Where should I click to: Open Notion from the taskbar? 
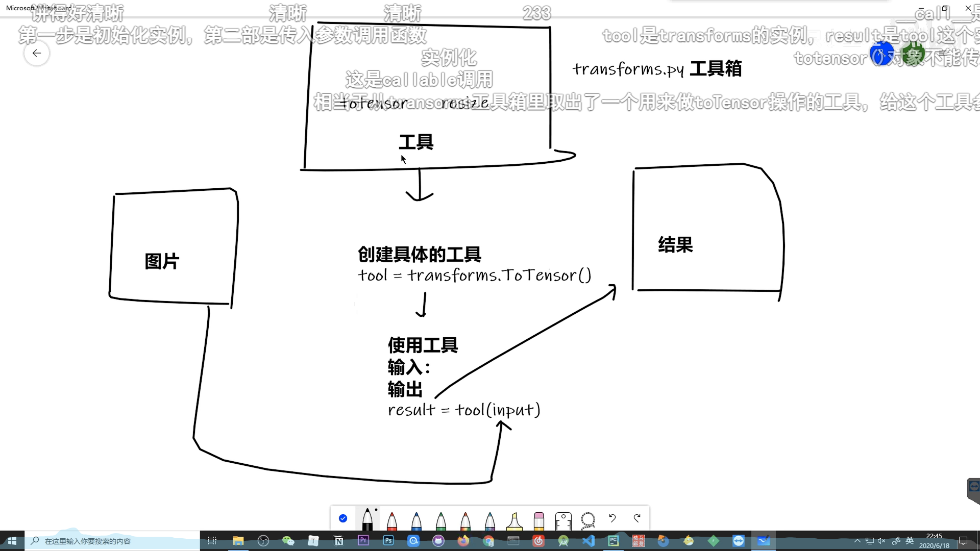[x=338, y=541]
